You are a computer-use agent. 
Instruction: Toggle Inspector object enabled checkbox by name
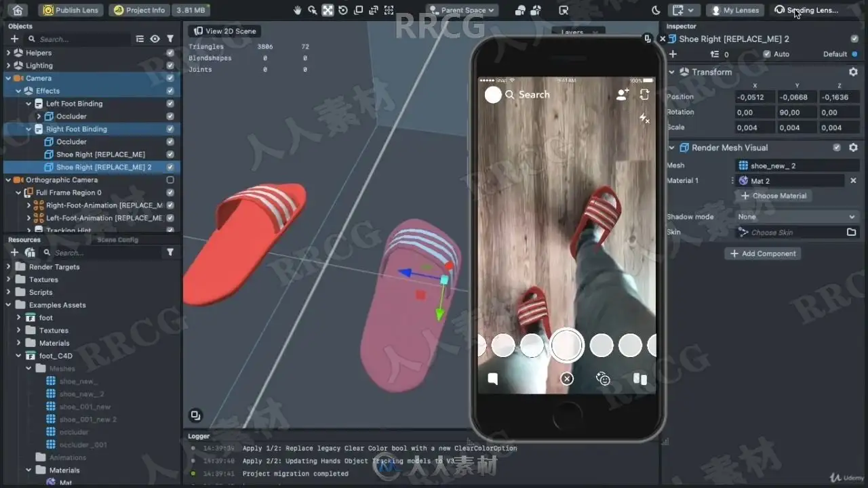click(854, 39)
